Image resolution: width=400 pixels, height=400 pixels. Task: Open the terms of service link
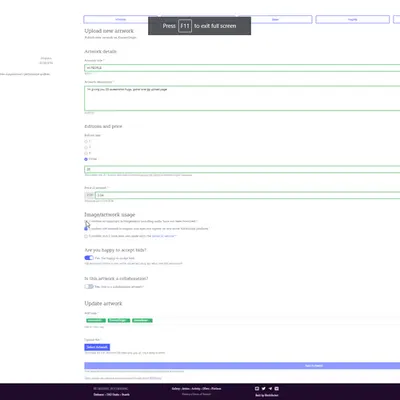pyautogui.click(x=163, y=236)
